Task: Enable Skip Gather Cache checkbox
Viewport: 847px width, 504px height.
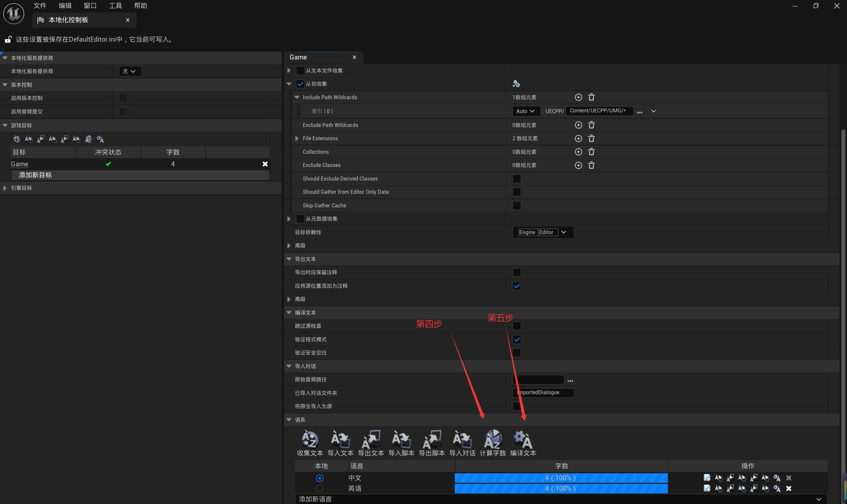Action: (x=516, y=205)
